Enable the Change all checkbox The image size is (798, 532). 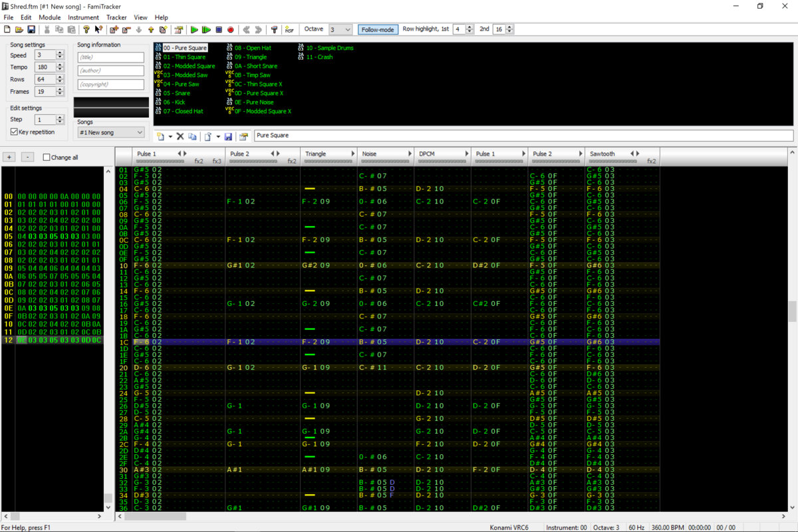click(x=47, y=158)
